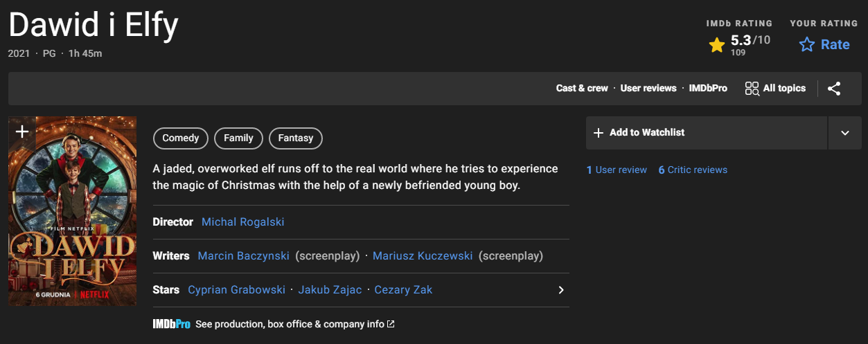Click the All topics grid icon
The height and width of the screenshot is (344, 868).
752,89
